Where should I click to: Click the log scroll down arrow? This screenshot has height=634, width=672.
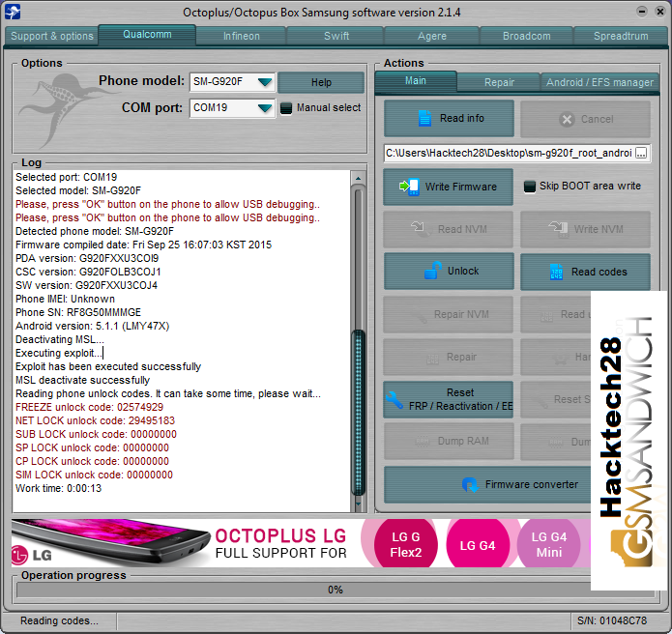359,504
